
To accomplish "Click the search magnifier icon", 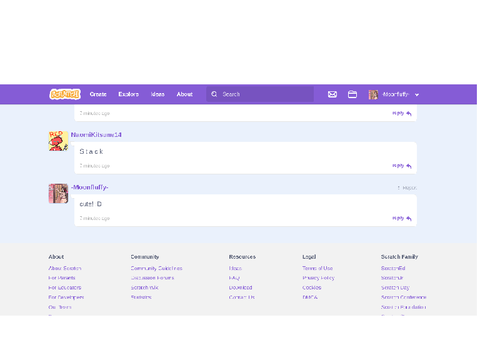I will click(x=214, y=94).
